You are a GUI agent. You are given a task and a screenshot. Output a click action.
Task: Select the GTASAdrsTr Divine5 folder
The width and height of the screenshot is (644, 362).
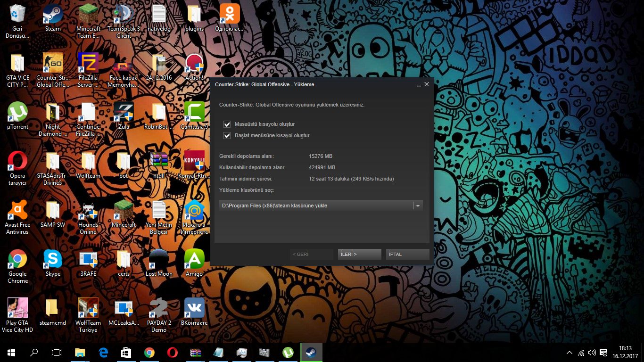pyautogui.click(x=53, y=168)
